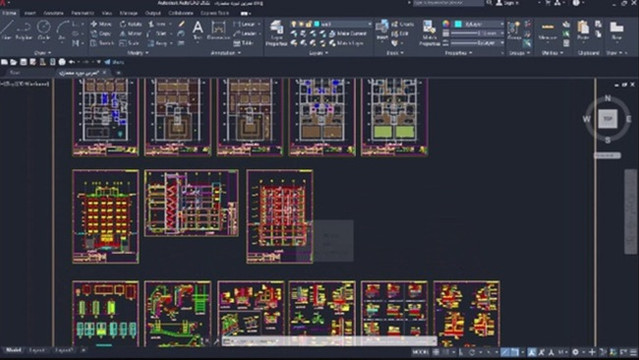
Task: Open the Annotate ribbon tab
Action: (53, 13)
